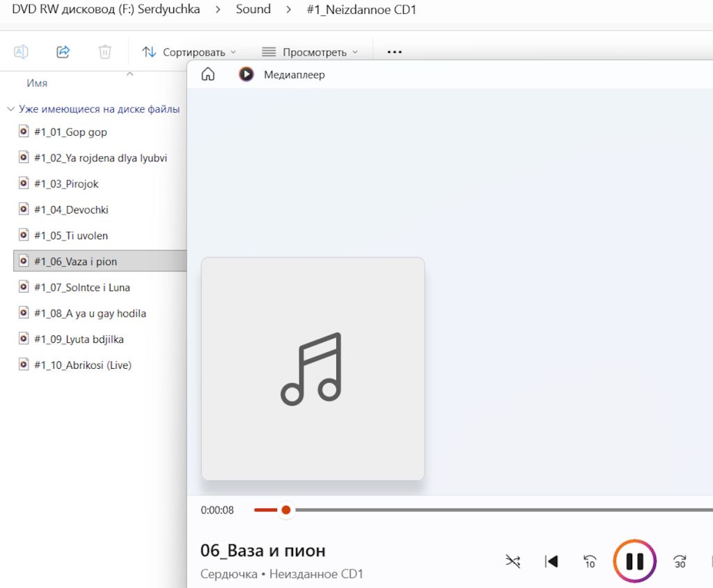The width and height of the screenshot is (713, 588).
Task: Click the file icon of #1_08_A ya u gay hodila
Action: tap(24, 312)
